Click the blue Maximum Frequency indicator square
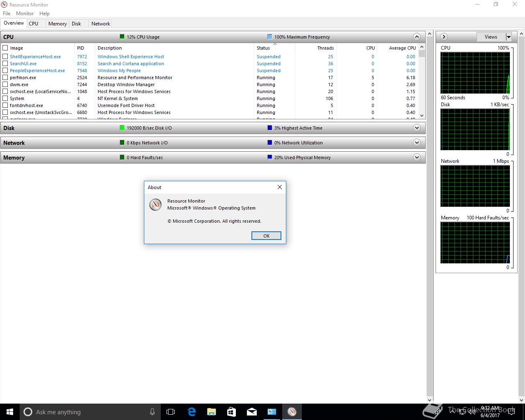 coord(269,37)
